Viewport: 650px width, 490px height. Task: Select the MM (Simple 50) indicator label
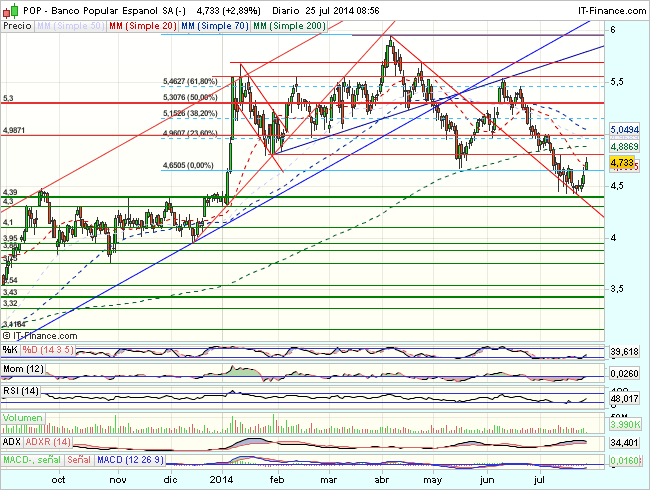(x=70, y=26)
